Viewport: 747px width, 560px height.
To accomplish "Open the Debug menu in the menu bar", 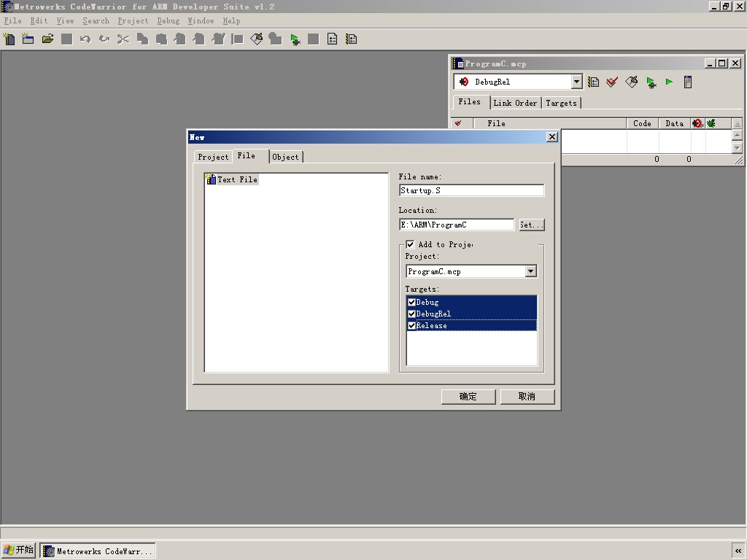I will [169, 20].
